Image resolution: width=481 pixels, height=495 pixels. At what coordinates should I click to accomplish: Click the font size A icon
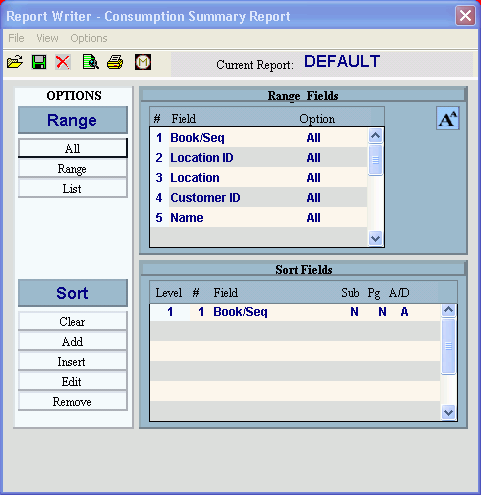(x=448, y=118)
